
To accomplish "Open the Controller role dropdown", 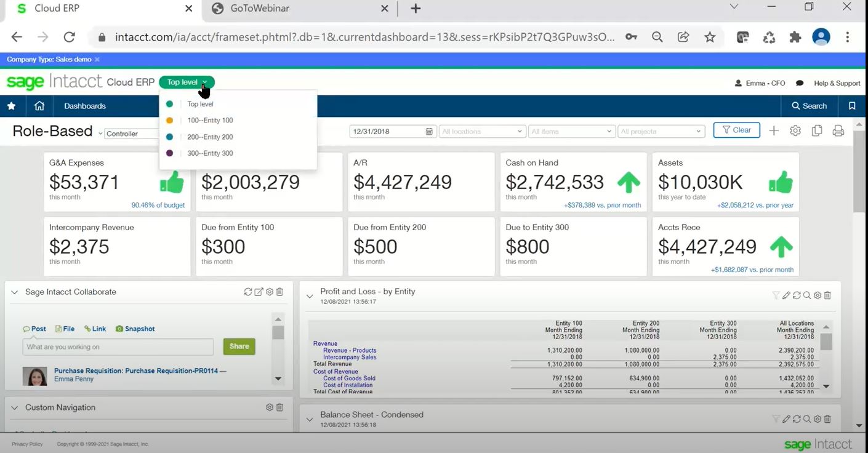I will (132, 134).
